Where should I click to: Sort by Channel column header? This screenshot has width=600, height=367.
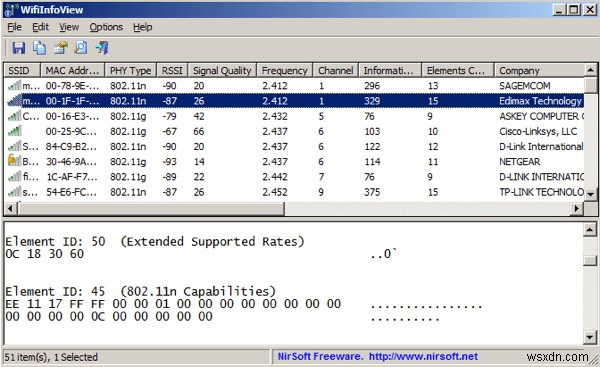[336, 70]
